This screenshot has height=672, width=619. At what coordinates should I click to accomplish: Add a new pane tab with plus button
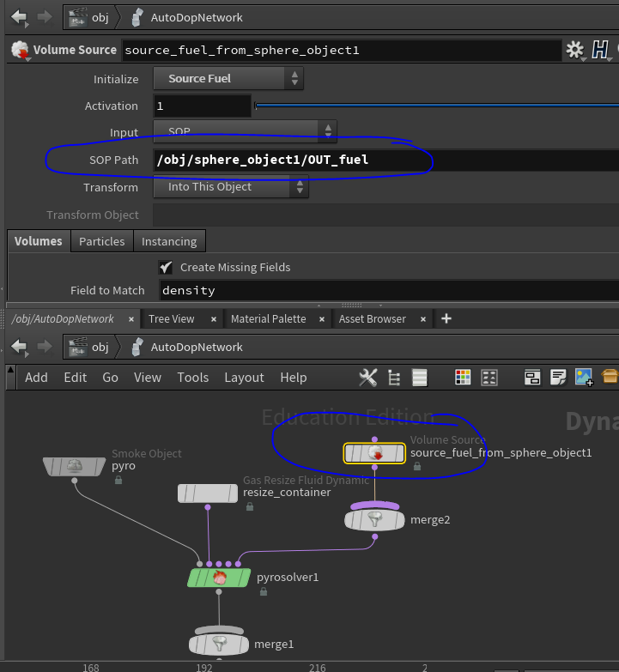[446, 318]
